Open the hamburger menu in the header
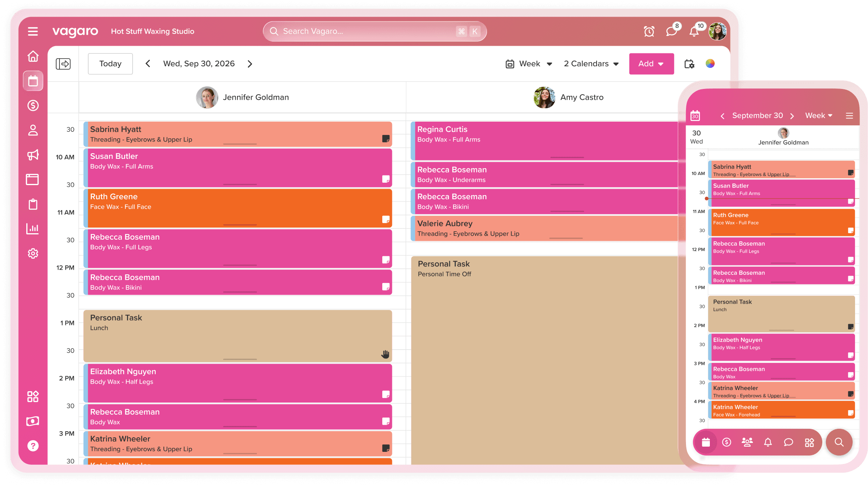 tap(33, 31)
